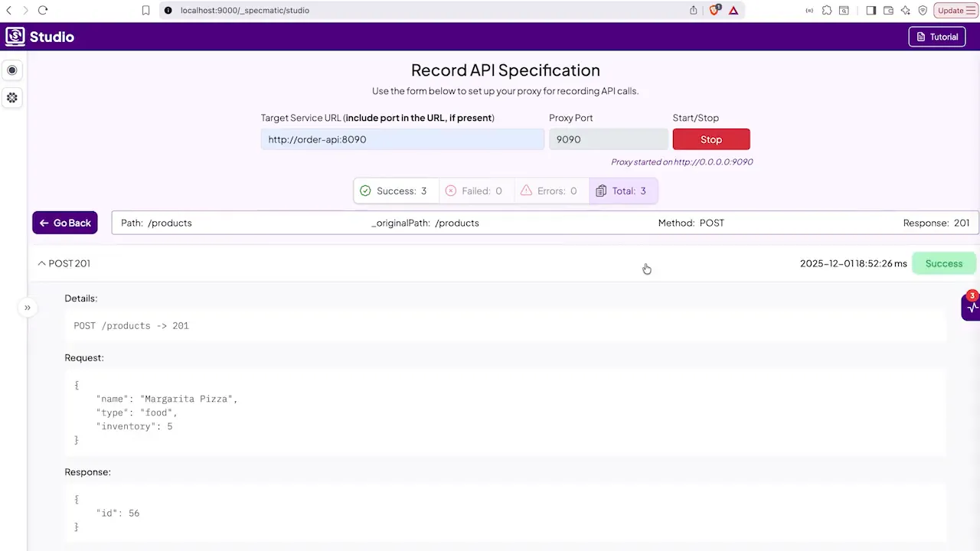The width and height of the screenshot is (980, 551).
Task: Expand the hidden sidebar using the double-arrow
Action: click(27, 307)
